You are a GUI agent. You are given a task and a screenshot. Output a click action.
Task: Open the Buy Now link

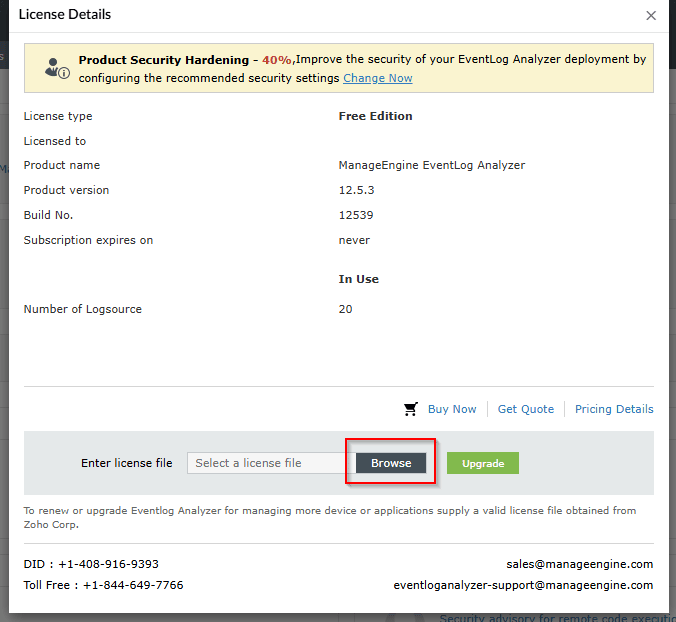coord(452,409)
